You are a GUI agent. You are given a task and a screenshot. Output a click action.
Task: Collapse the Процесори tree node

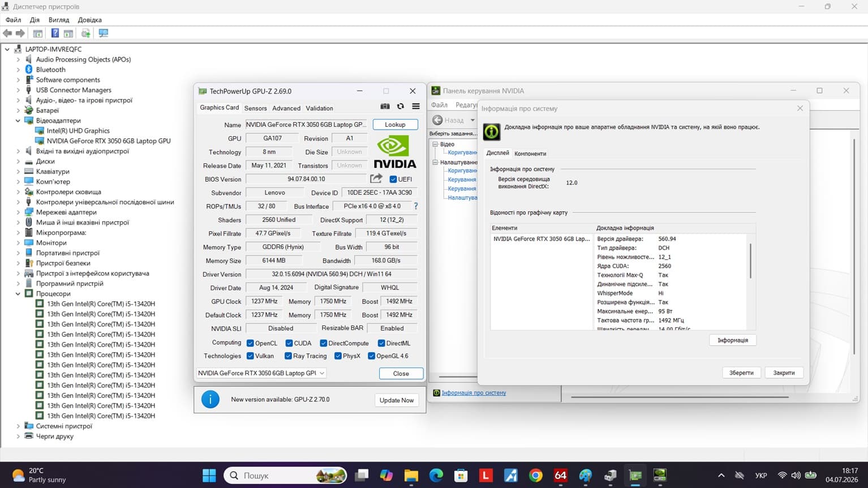18,294
